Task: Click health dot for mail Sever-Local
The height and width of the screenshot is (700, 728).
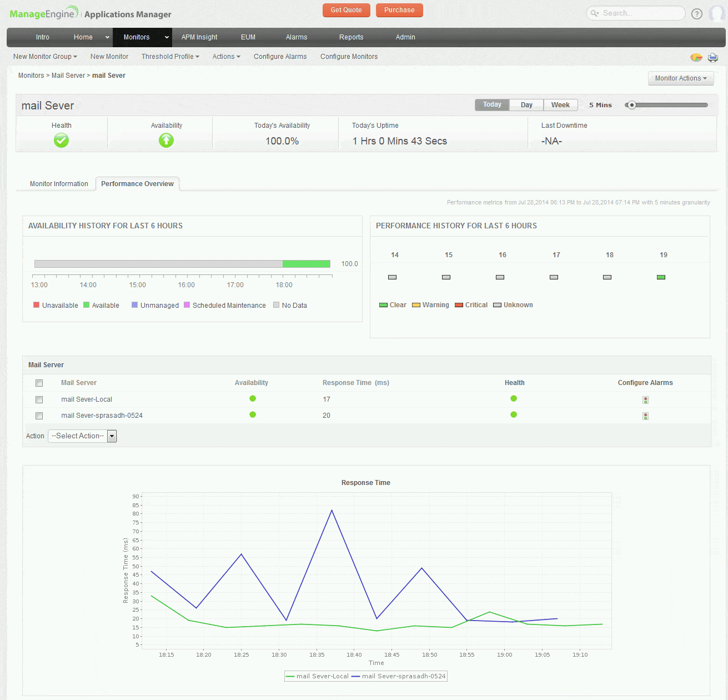Action: 514,398
